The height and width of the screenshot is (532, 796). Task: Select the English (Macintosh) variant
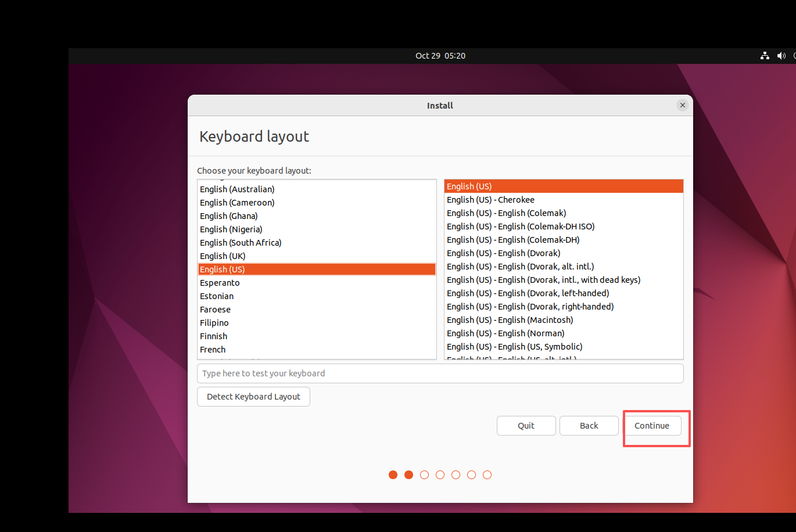(564, 320)
